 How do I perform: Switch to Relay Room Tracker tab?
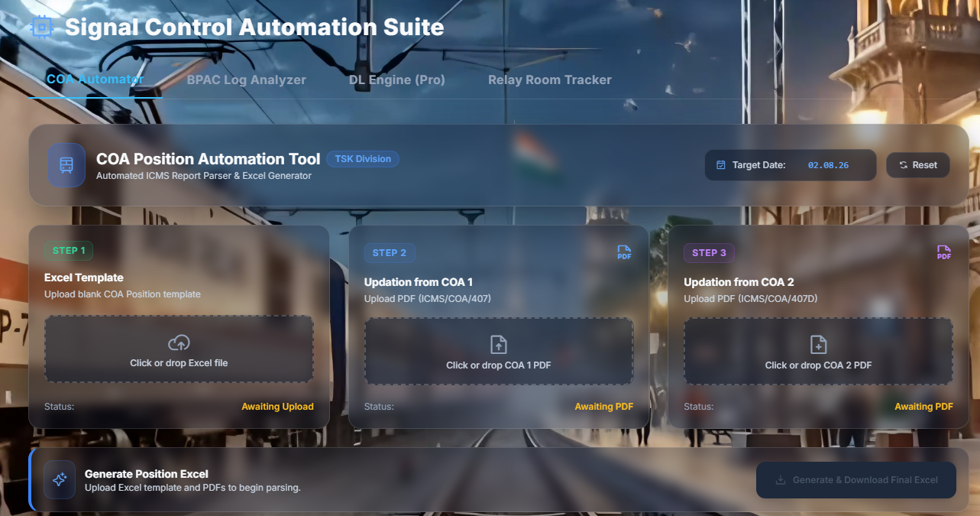[x=550, y=80]
